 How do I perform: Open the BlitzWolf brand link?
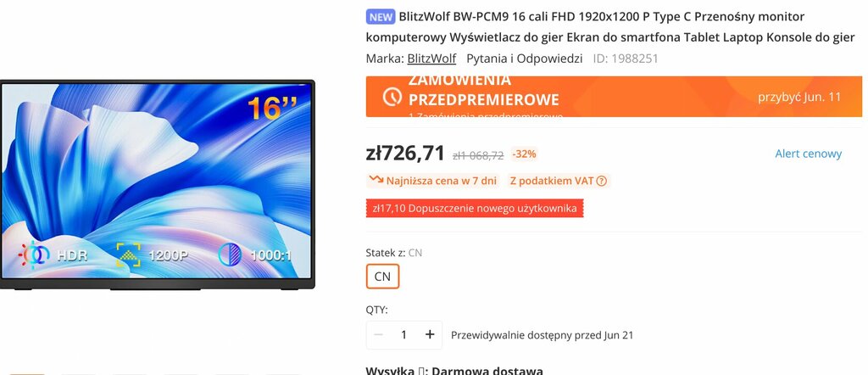pos(431,59)
